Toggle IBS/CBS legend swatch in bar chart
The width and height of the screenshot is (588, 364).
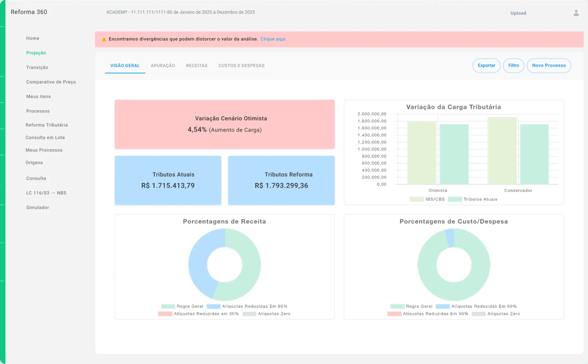tap(417, 199)
